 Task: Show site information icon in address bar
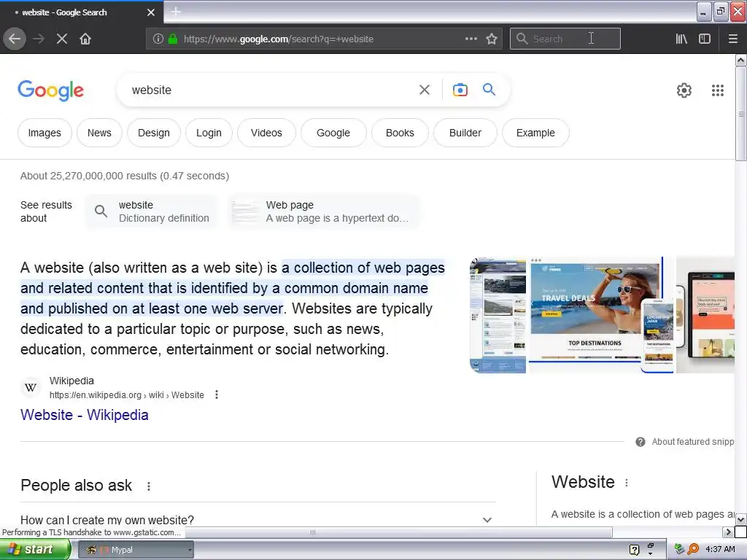point(158,39)
